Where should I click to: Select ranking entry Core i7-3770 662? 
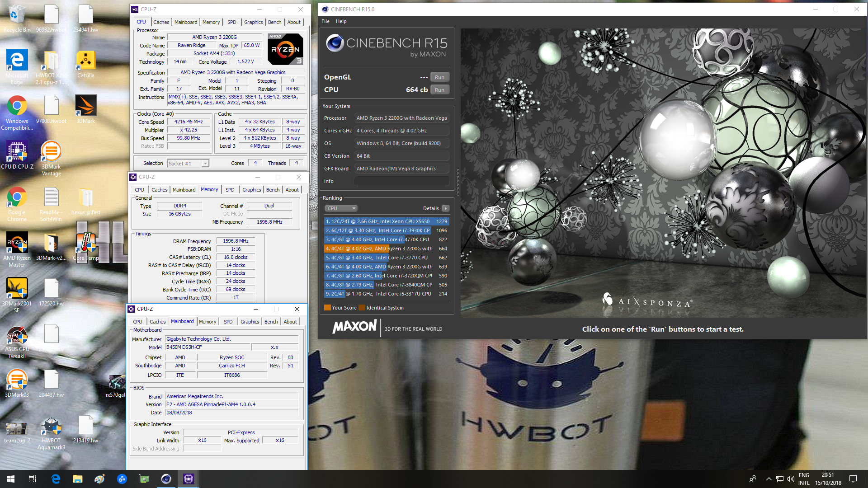point(387,258)
